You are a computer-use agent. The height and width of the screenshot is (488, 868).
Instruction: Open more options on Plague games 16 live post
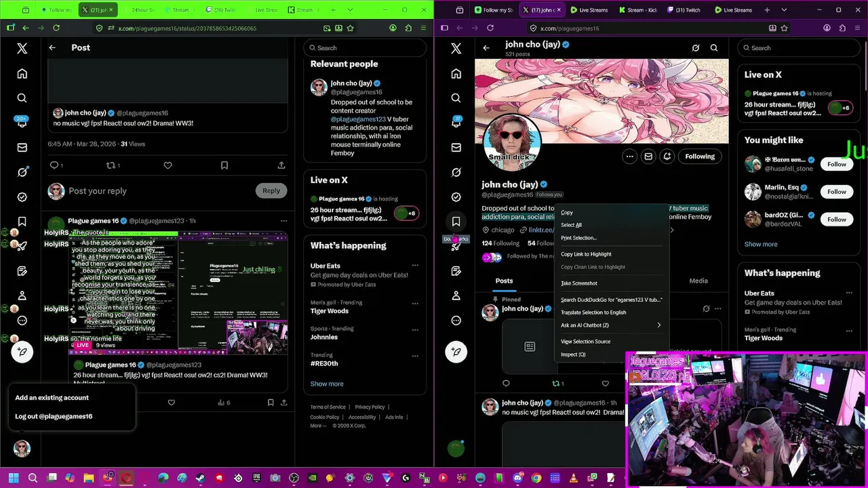(x=283, y=221)
